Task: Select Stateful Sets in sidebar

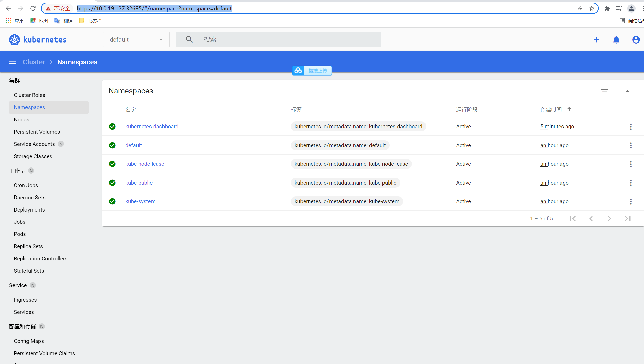Action: tap(29, 271)
